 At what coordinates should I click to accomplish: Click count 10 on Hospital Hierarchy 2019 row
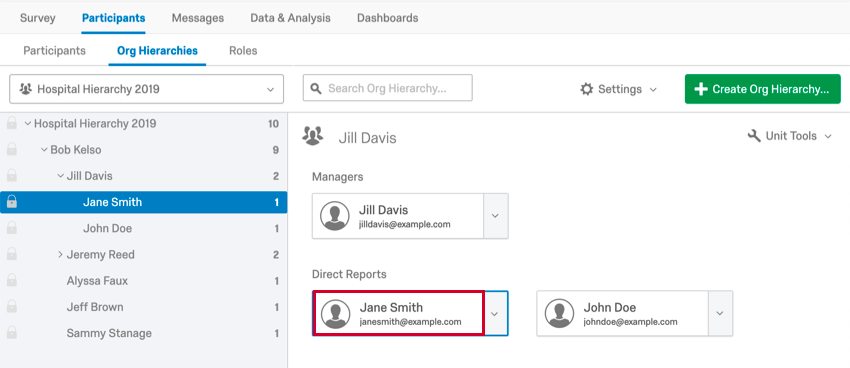click(273, 124)
